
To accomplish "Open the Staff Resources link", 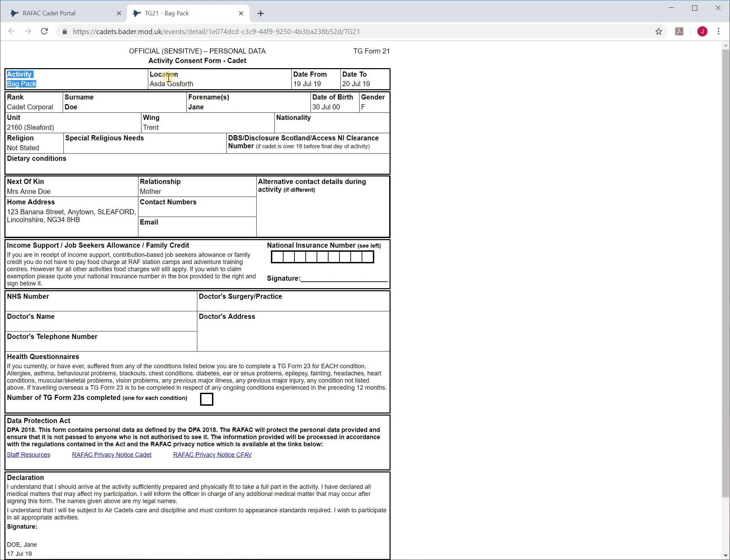I will click(x=28, y=455).
